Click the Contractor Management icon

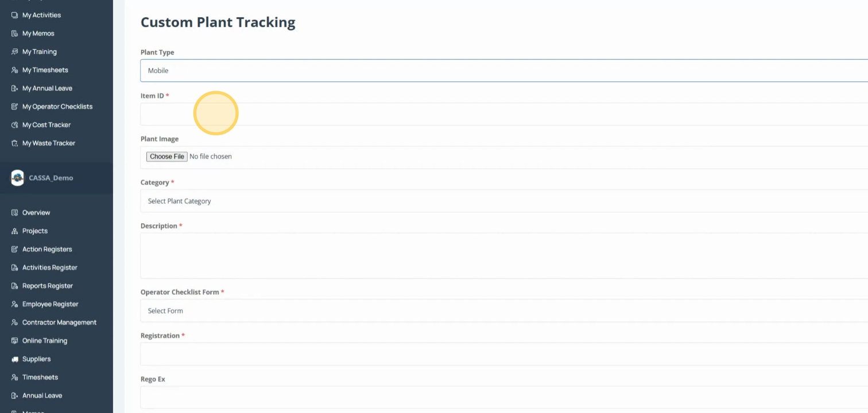tap(15, 322)
